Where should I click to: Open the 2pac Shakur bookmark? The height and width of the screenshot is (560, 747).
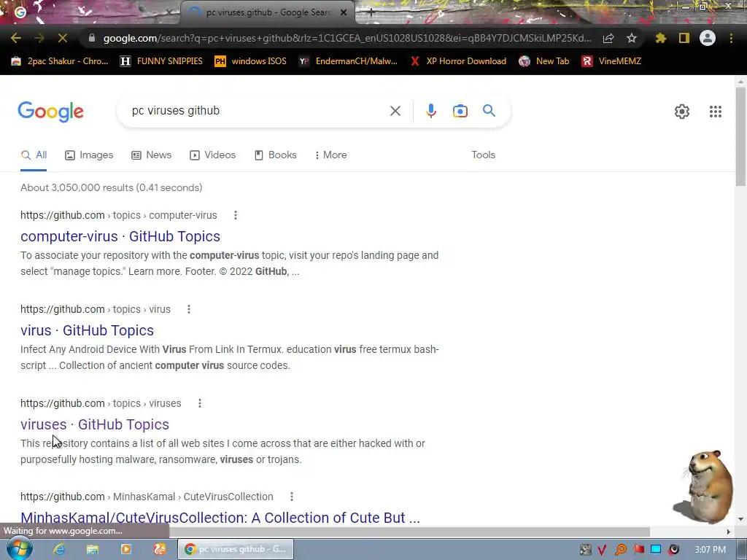60,61
